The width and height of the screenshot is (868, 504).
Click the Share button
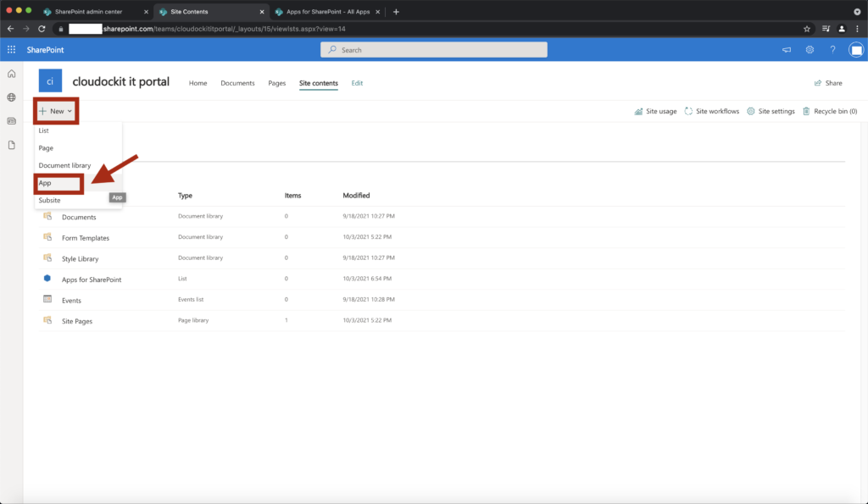(x=828, y=83)
